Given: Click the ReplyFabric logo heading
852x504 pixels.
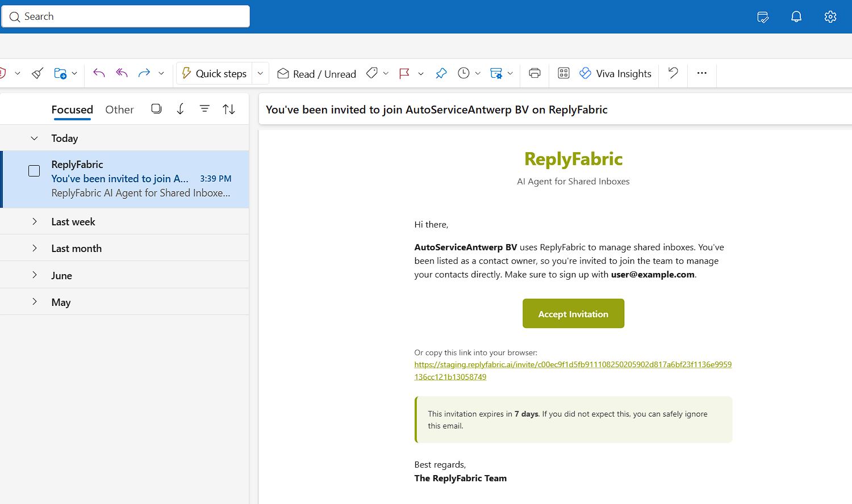Looking at the screenshot, I should point(573,159).
